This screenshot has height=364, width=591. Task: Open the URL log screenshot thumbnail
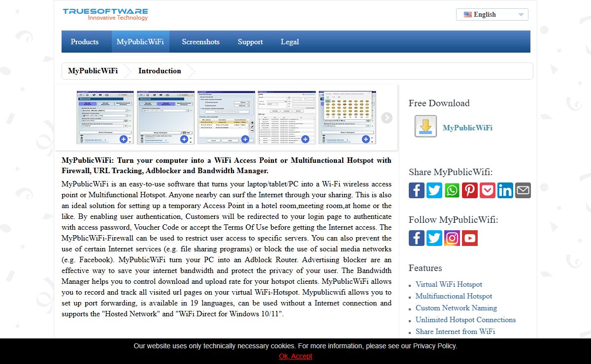tap(287, 117)
